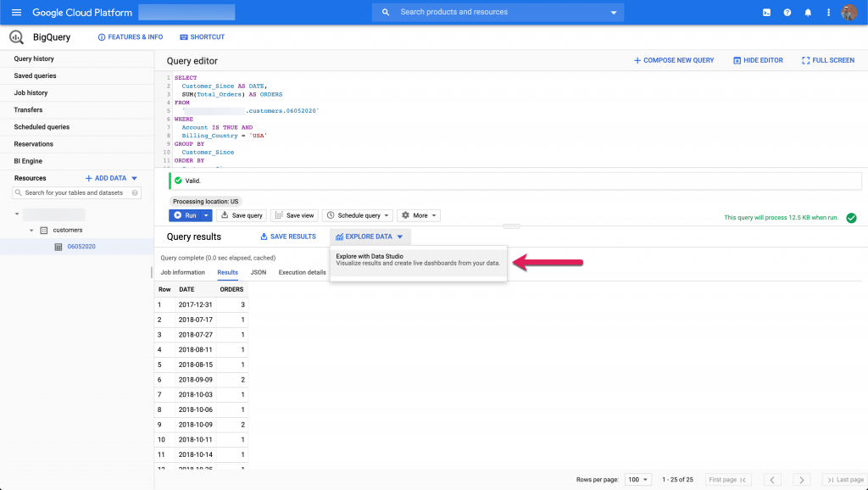The width and height of the screenshot is (868, 490).
Task: Open BI Engine section
Action: pos(28,161)
